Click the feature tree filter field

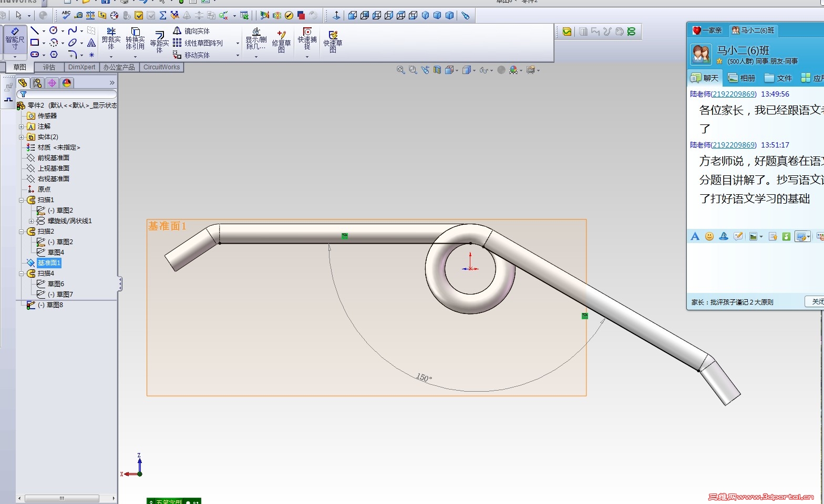[x=67, y=94]
